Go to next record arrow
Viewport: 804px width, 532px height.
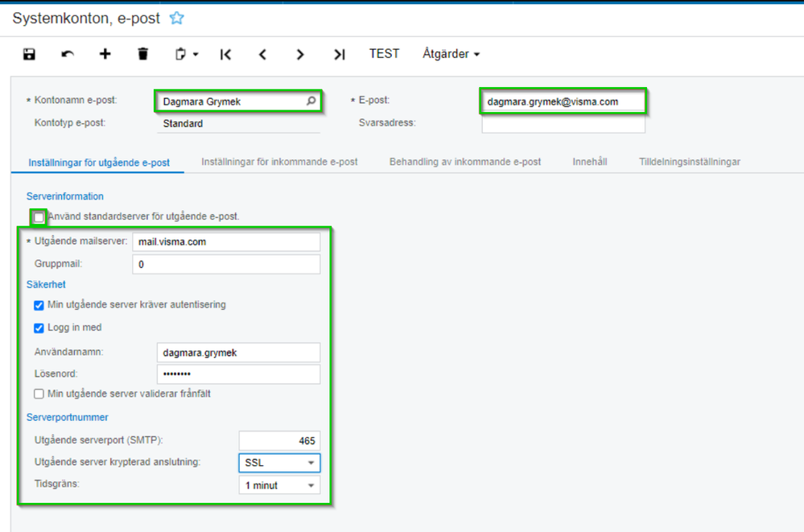[x=300, y=55]
